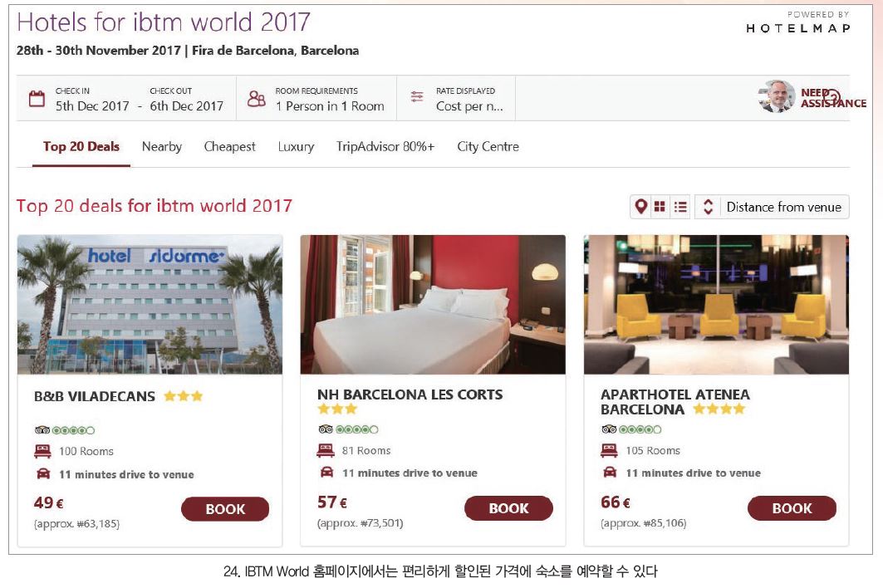
Task: Click the room requirements people icon
Action: tap(256, 99)
